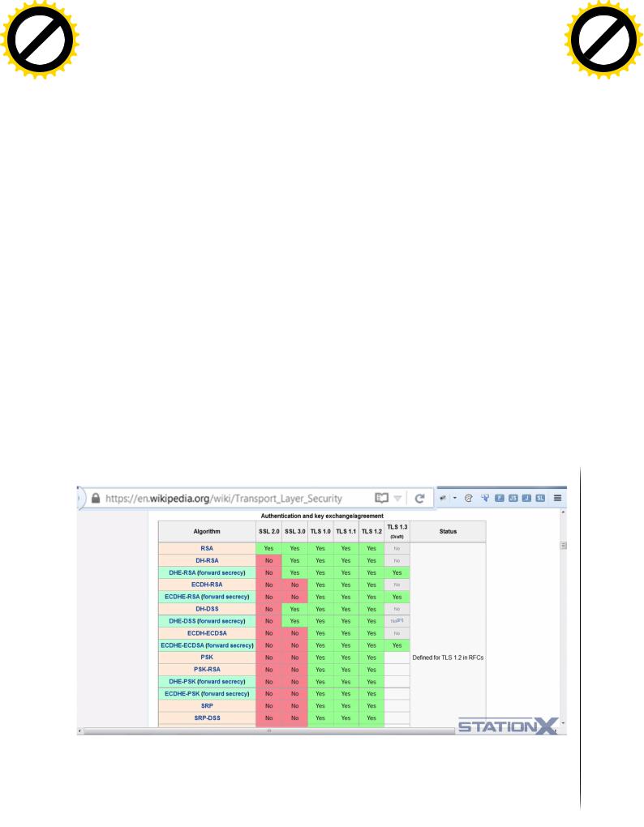Open the ECDHE-RSA link

[207, 597]
